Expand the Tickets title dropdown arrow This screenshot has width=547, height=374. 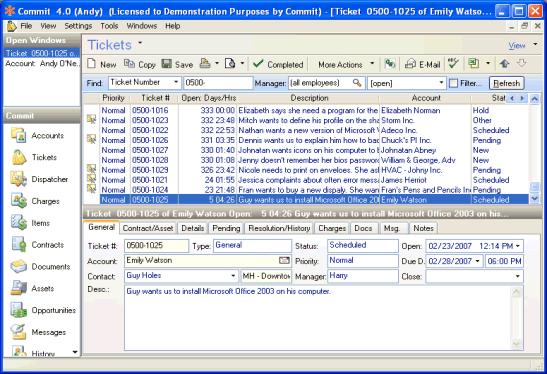(x=140, y=43)
